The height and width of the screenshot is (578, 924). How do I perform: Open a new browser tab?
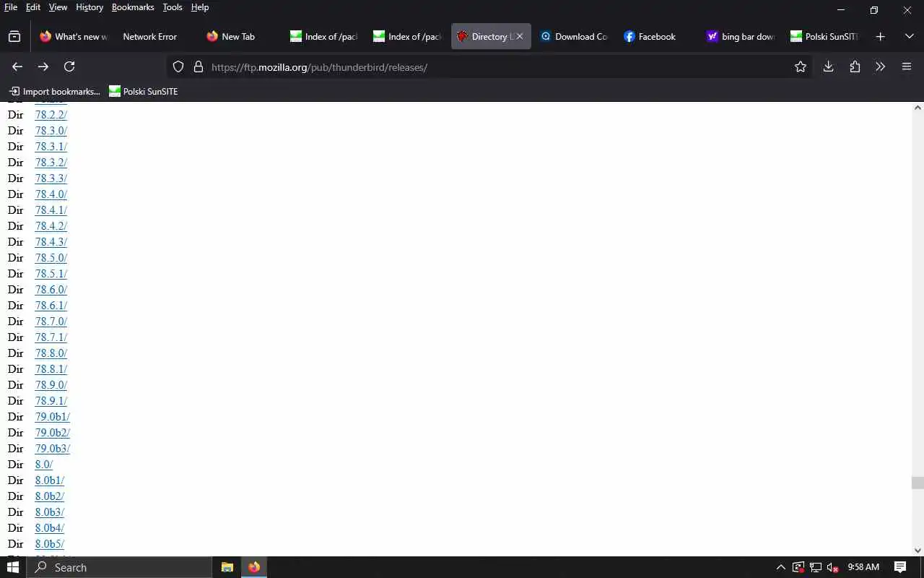[x=880, y=36]
